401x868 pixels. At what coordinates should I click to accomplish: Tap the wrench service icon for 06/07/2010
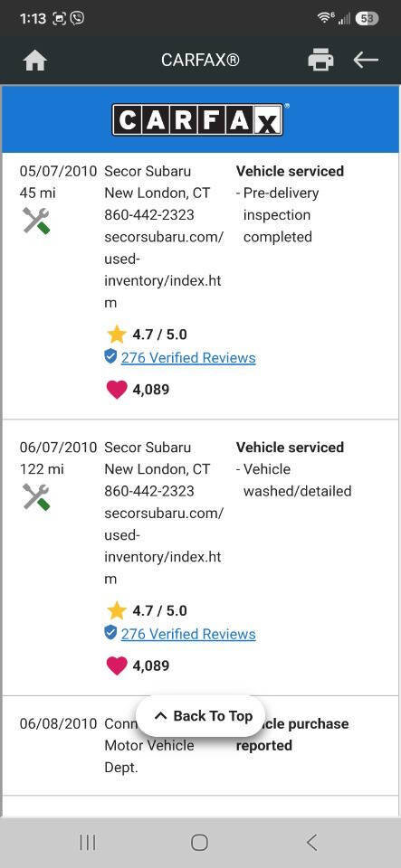coord(36,496)
